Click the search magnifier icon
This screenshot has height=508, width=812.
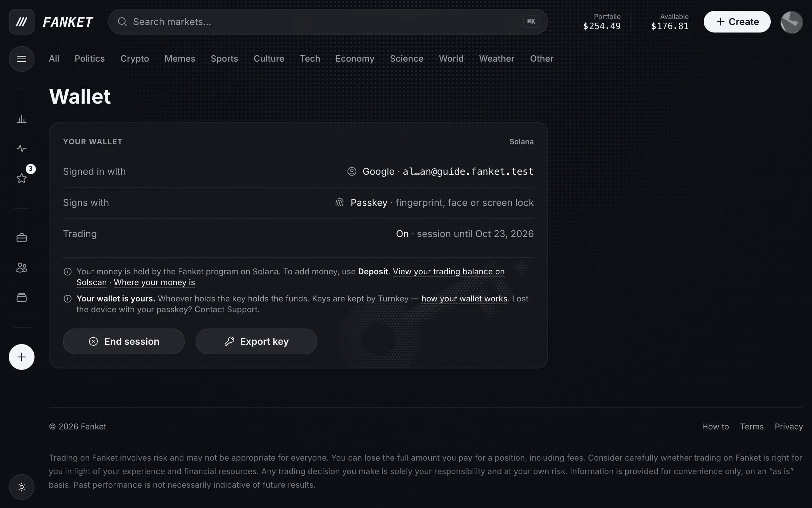point(122,22)
